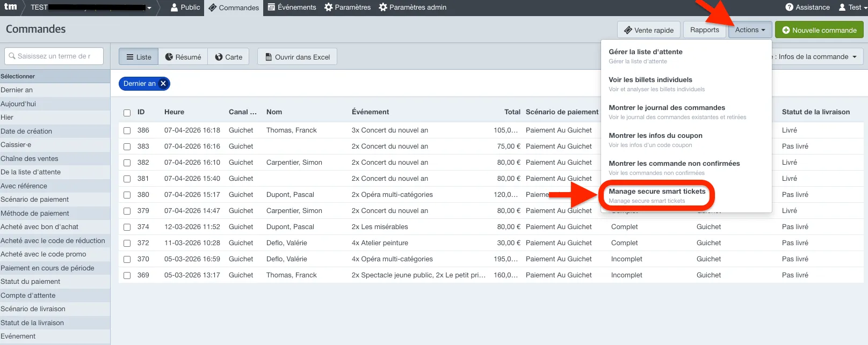
Task: Click Ouvrir dans Excel export icon
Action: tap(297, 57)
